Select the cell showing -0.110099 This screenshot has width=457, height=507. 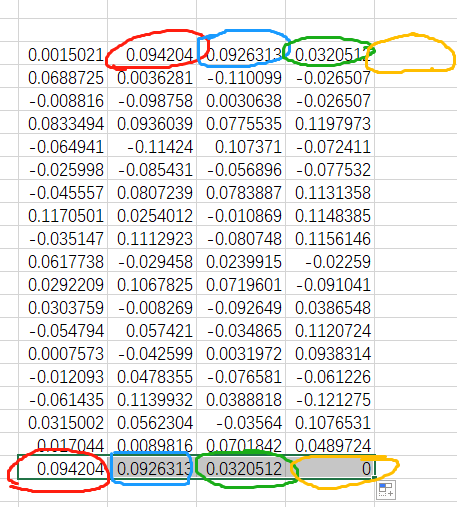(x=241, y=76)
